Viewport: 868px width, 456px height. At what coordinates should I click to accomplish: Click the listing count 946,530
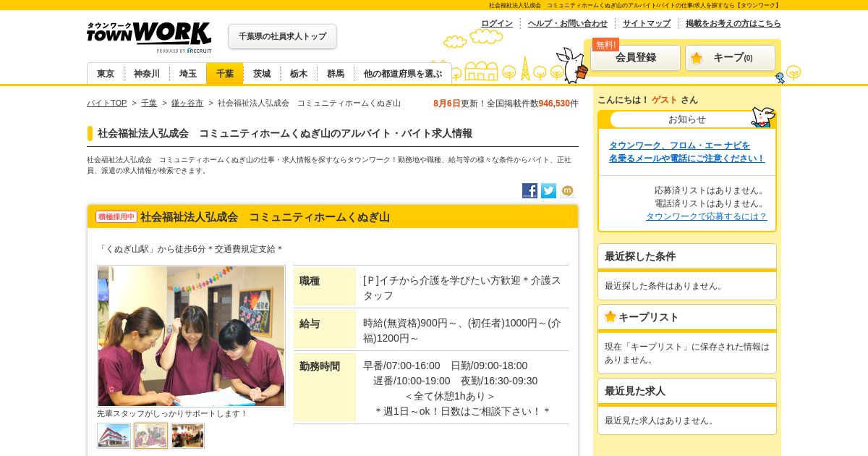[x=554, y=104]
